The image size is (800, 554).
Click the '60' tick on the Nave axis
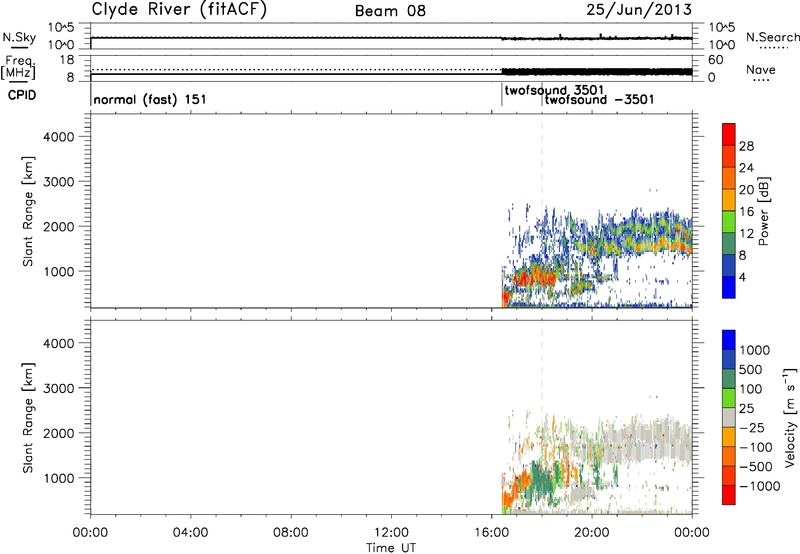tap(716, 60)
